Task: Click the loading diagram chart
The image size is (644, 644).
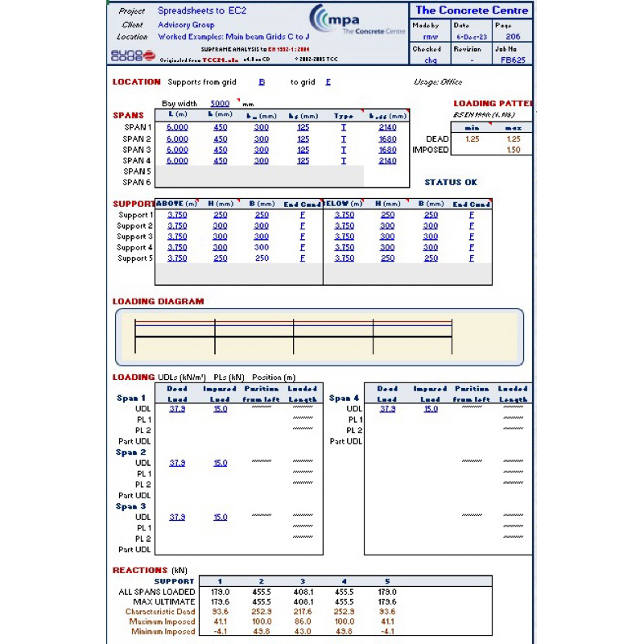Action: pyautogui.click(x=320, y=337)
